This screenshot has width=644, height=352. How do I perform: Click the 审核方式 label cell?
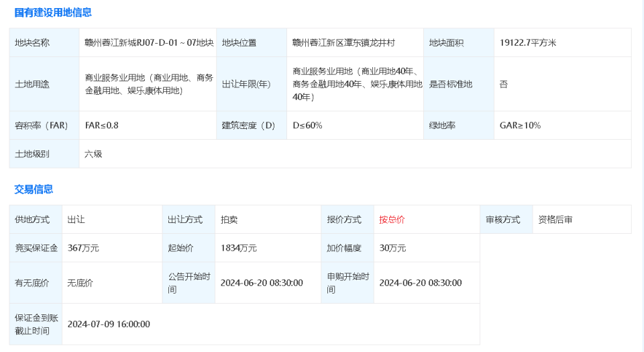point(506,220)
